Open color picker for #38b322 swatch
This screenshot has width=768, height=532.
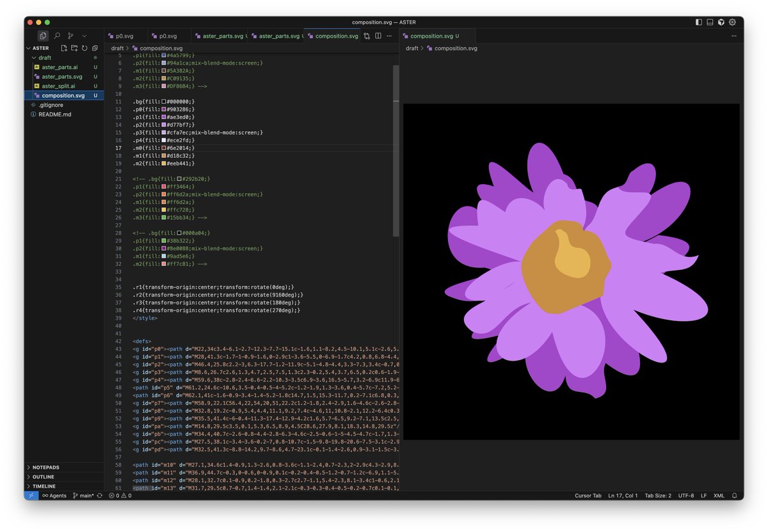(x=164, y=240)
